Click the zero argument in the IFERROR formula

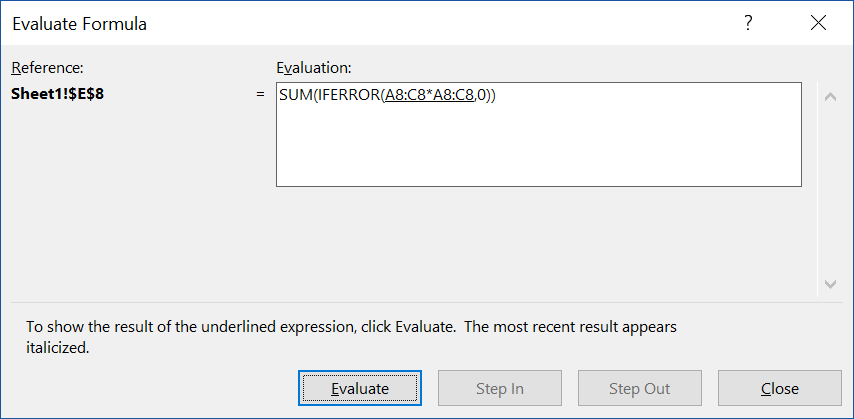pyautogui.click(x=481, y=96)
